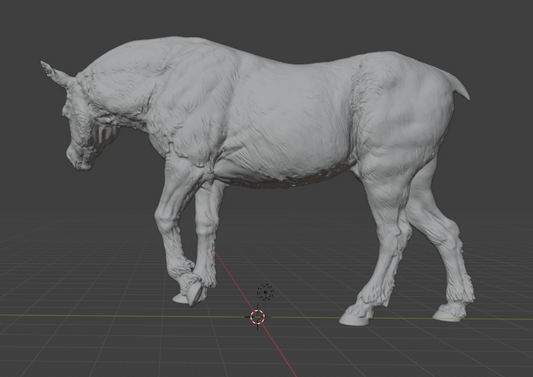Viewport: 533px width, 377px height.
Task: Click the red-white 3D cursor
Action: pos(258,317)
